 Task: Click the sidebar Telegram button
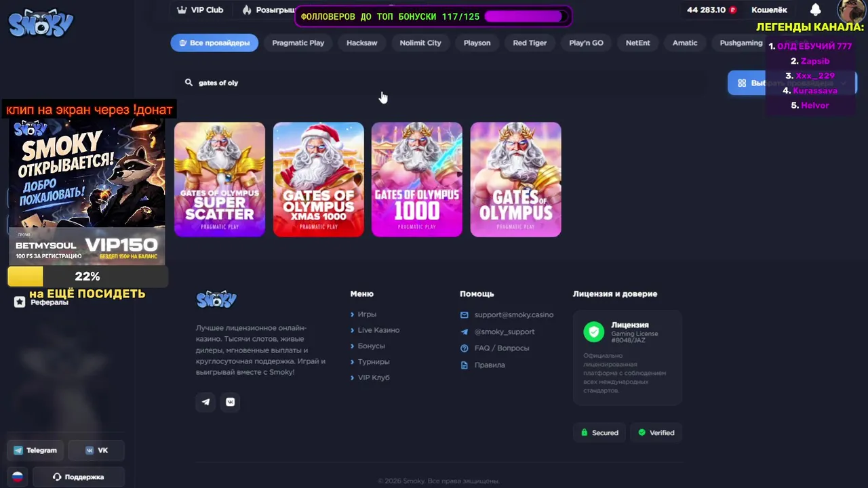pos(35,450)
